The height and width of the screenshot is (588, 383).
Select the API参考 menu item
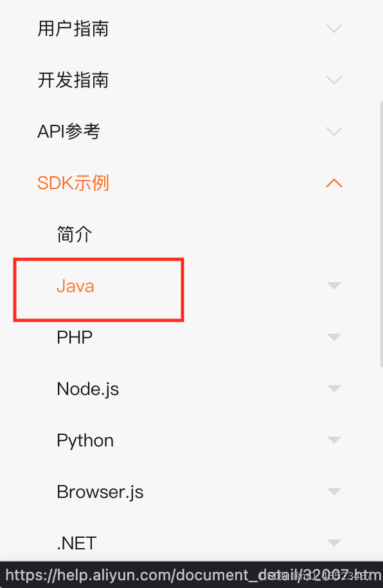69,132
